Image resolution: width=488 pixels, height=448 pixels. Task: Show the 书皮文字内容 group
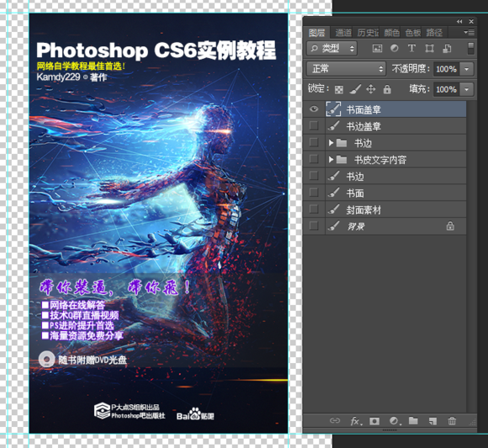click(314, 159)
